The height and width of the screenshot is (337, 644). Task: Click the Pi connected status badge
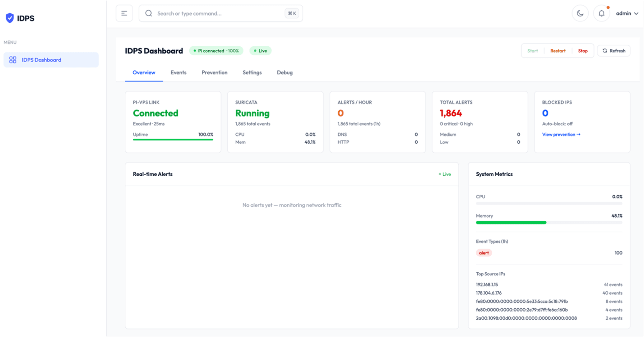pyautogui.click(x=216, y=51)
